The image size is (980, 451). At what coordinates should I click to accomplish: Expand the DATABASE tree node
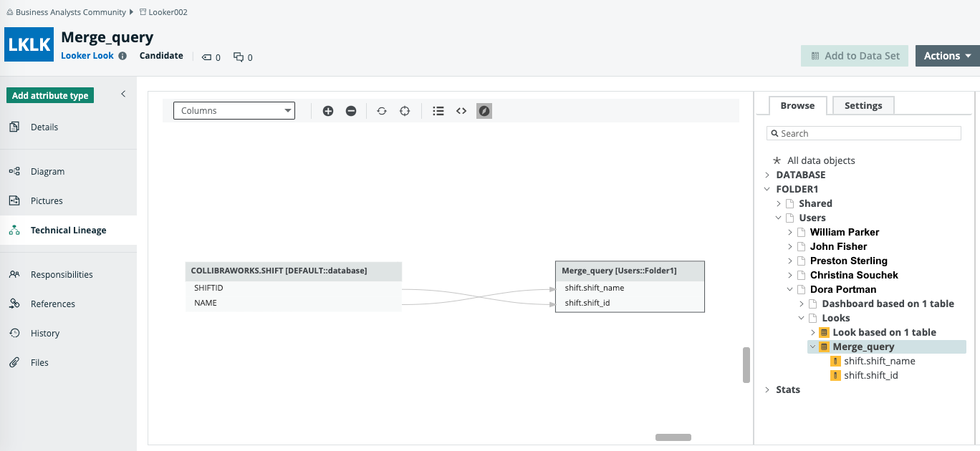click(767, 175)
